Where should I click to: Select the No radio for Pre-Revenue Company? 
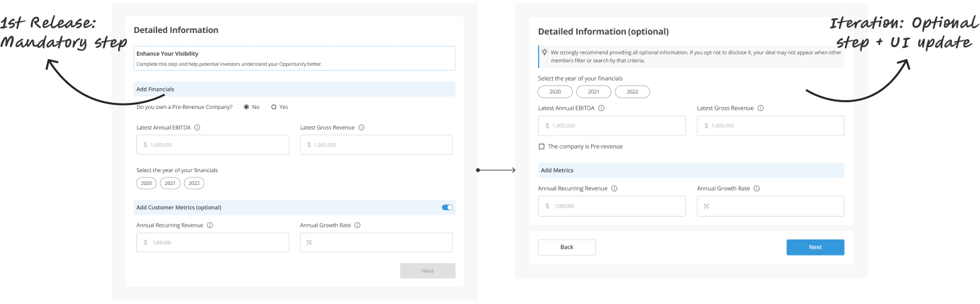[247, 107]
